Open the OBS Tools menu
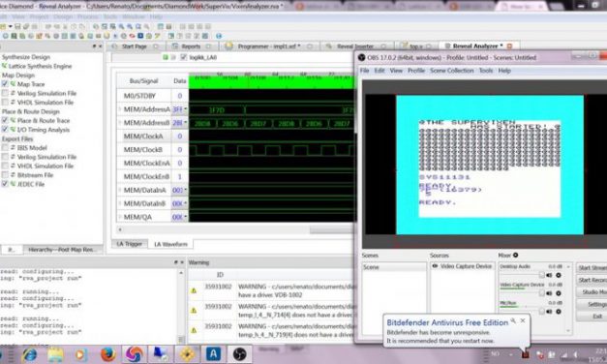Image resolution: width=607 pixels, height=364 pixels. [x=486, y=71]
